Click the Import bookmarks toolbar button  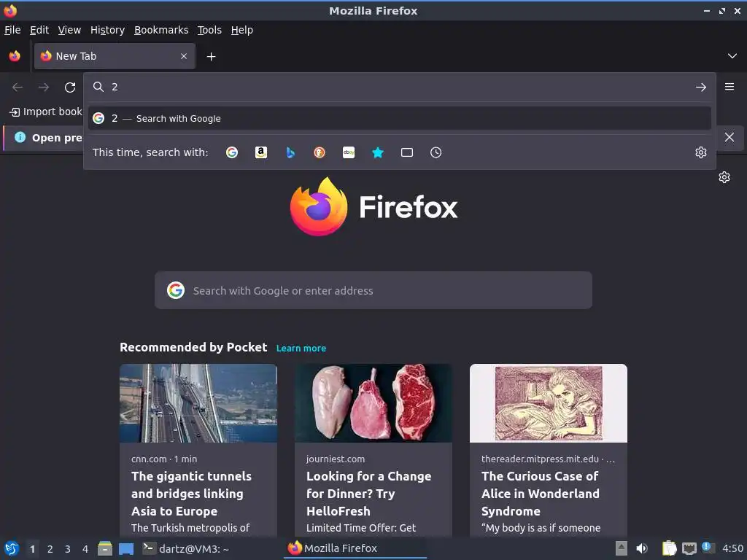click(x=46, y=112)
